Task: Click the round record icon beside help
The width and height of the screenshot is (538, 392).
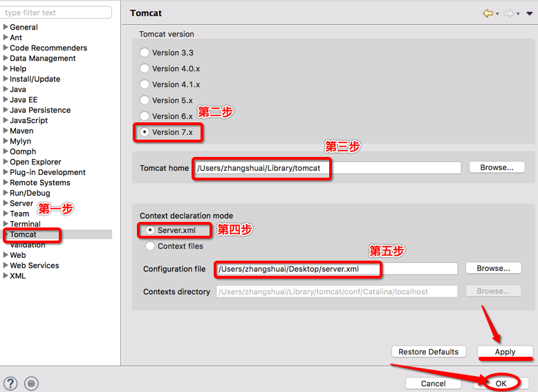Action: (x=31, y=384)
